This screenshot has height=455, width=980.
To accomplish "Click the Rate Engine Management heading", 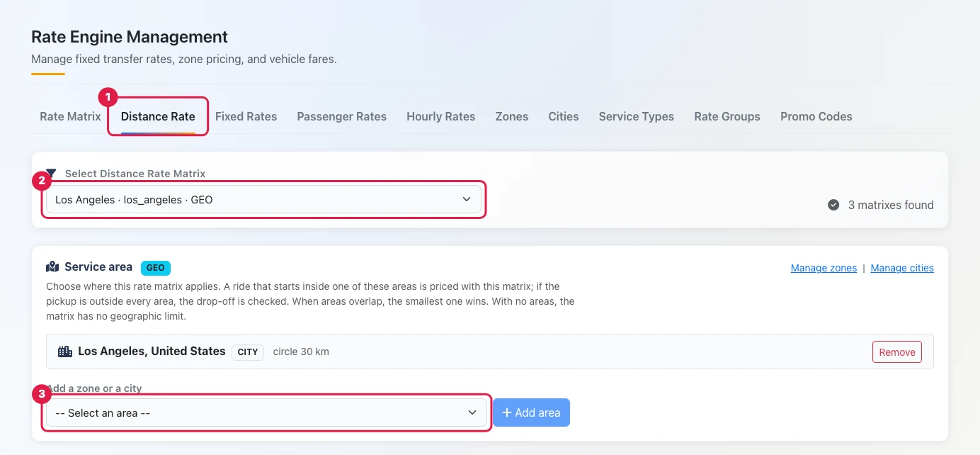I will (x=130, y=37).
